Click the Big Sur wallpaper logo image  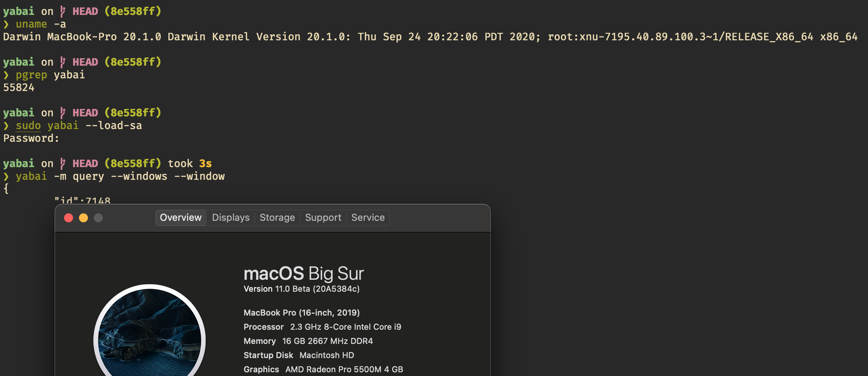pyautogui.click(x=149, y=330)
